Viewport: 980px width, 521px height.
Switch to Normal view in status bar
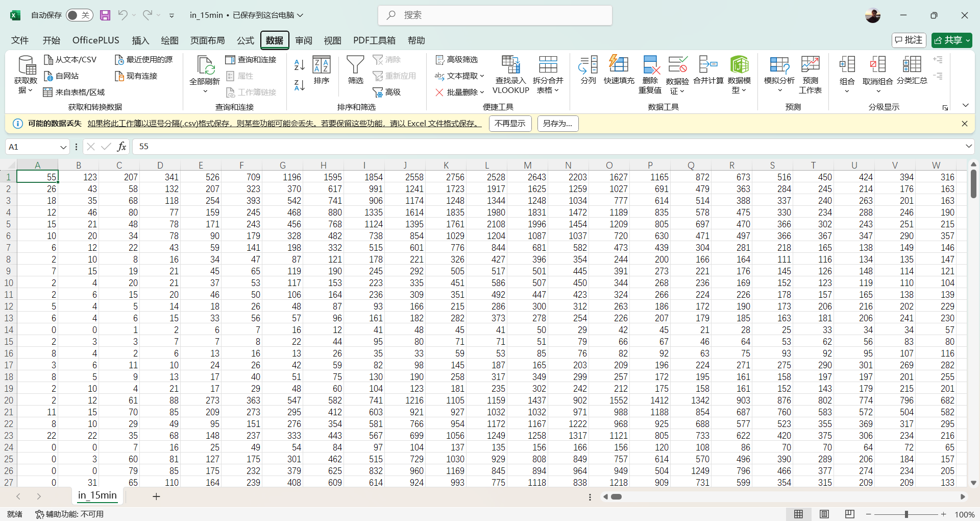coord(799,514)
